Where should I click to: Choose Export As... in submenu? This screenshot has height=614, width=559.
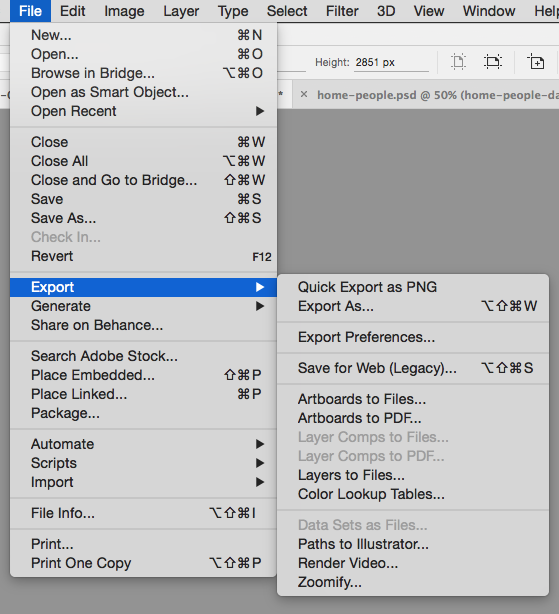tap(413, 306)
